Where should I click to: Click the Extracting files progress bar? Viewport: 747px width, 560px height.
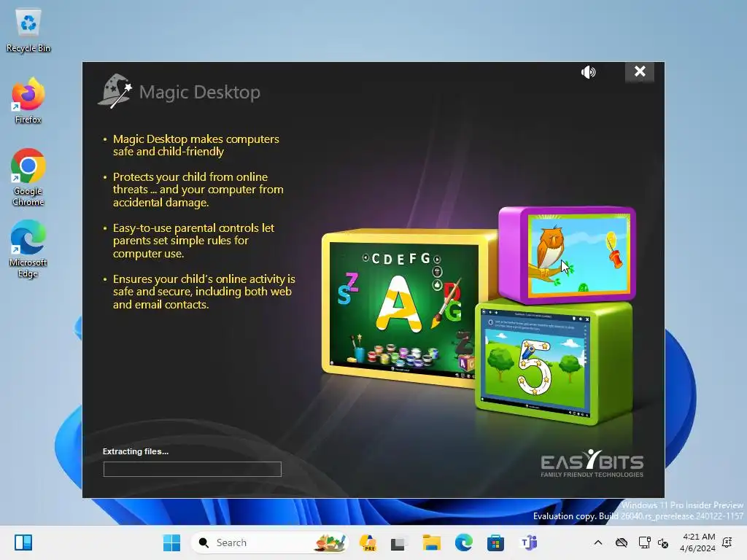pyautogui.click(x=192, y=469)
